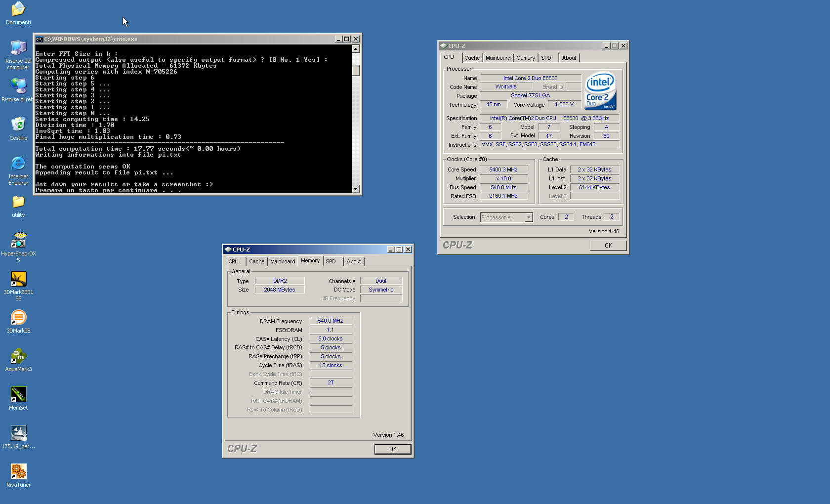Click 'Total computation time : 17.77 seconds' line

pyautogui.click(x=138, y=149)
